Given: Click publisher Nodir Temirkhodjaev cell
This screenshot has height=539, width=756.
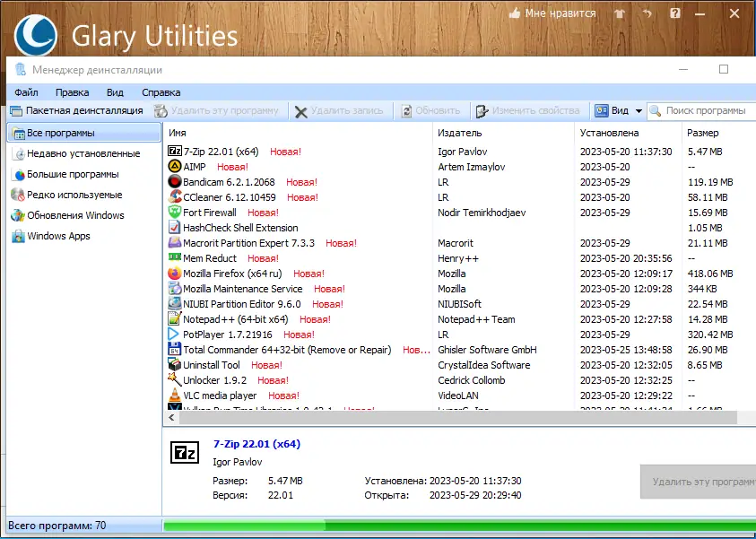Looking at the screenshot, I should [x=482, y=213].
